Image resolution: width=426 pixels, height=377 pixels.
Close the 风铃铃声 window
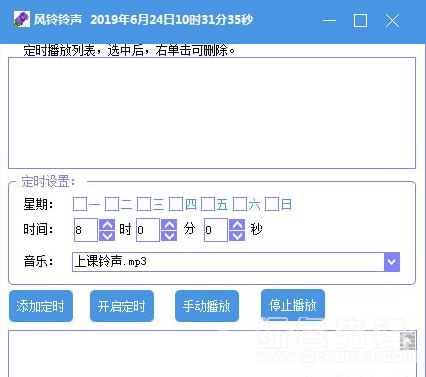(392, 20)
